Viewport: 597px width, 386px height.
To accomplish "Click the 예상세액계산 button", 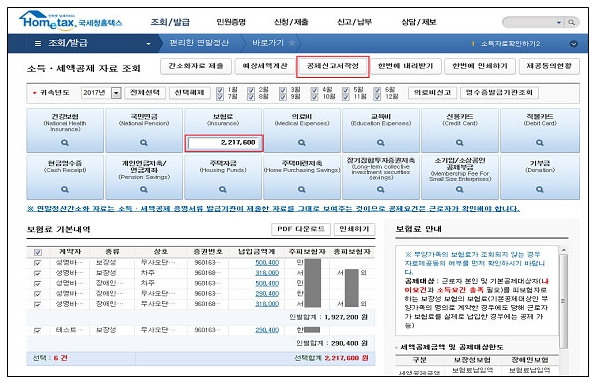I will (x=265, y=66).
